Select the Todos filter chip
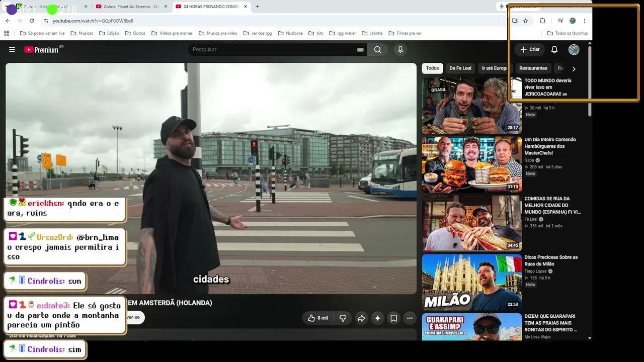Image resolution: width=644 pixels, height=362 pixels. pos(433,68)
